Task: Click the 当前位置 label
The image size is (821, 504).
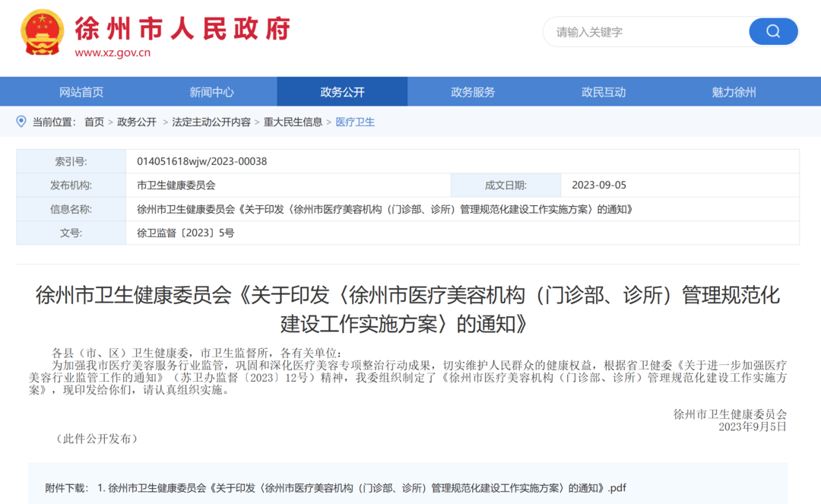Action: click(54, 122)
